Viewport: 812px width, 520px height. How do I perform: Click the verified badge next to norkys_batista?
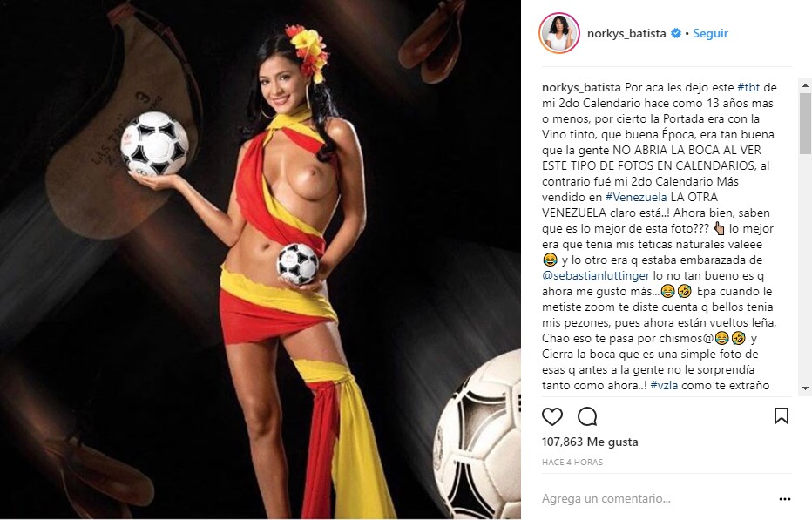(676, 33)
